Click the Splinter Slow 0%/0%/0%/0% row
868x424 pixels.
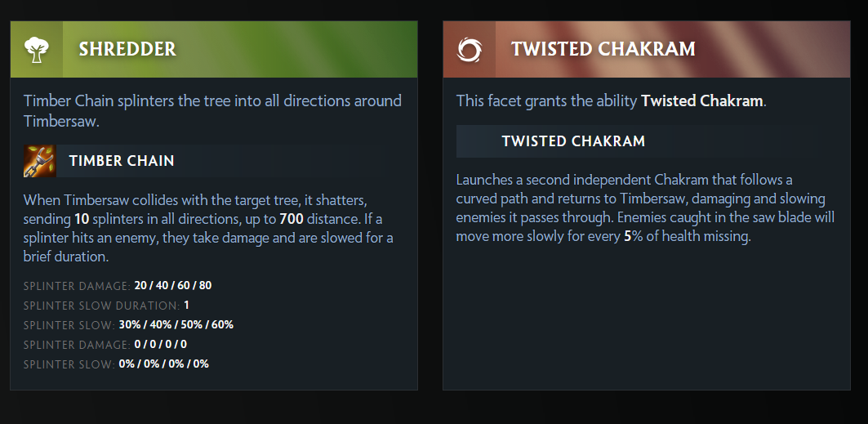(x=116, y=364)
